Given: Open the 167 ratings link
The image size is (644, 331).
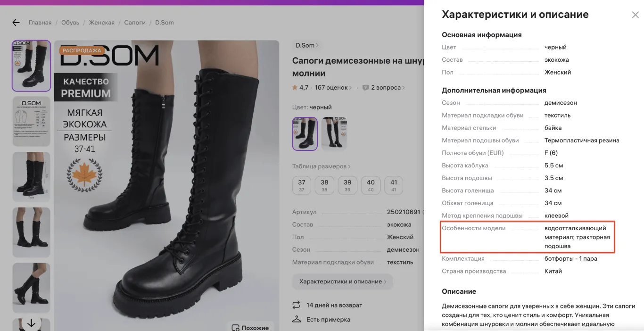Looking at the screenshot, I should (332, 88).
